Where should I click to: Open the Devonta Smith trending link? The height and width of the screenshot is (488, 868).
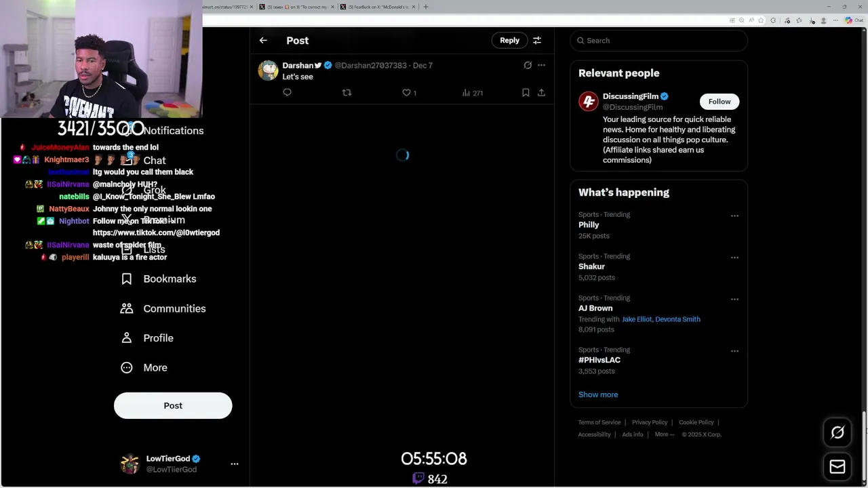point(677,319)
